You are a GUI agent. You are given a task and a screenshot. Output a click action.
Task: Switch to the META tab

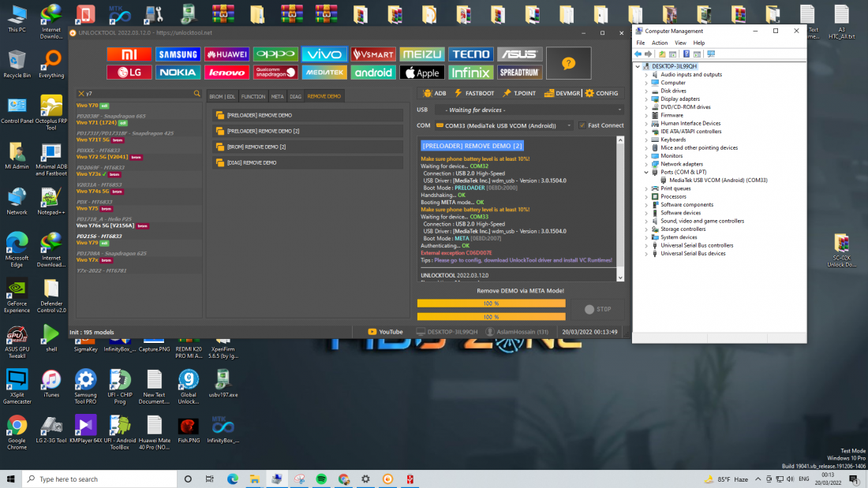click(x=277, y=96)
